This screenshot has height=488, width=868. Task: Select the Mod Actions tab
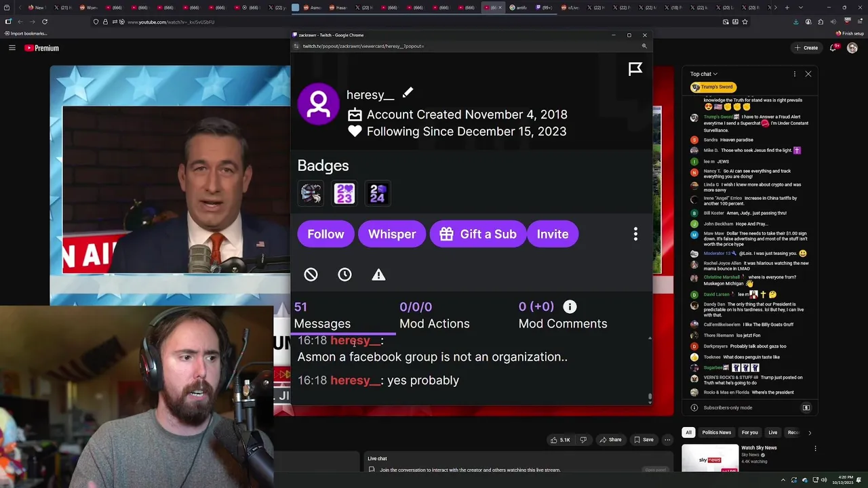click(x=434, y=315)
